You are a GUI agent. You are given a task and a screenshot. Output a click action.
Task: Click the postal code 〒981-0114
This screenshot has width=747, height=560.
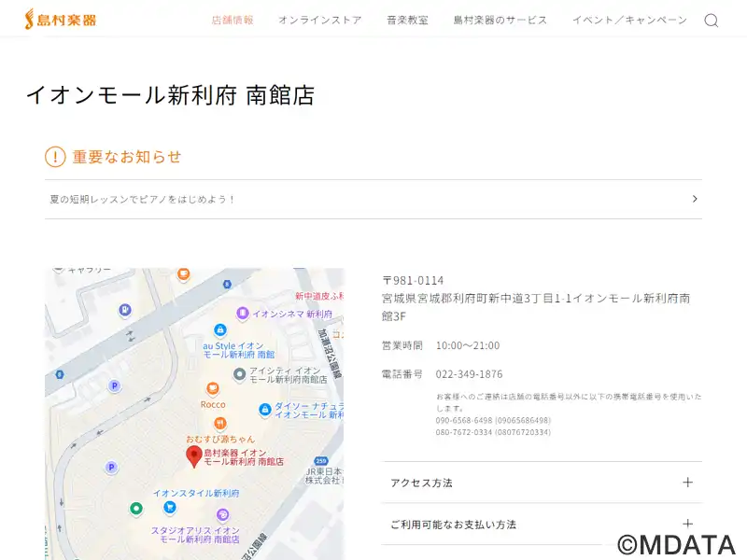(x=413, y=281)
